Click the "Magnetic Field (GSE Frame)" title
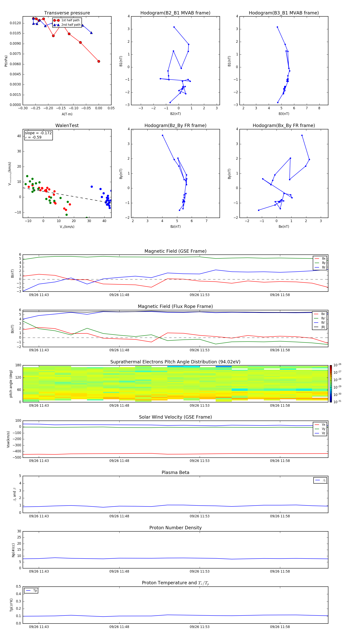This screenshot has width=351, height=644. [175, 251]
